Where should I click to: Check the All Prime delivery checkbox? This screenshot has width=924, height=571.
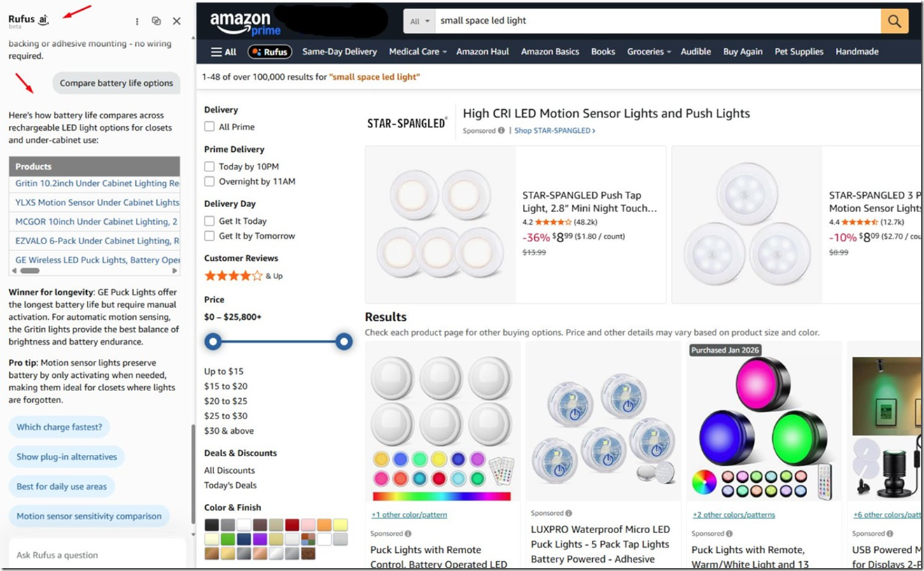click(x=209, y=127)
